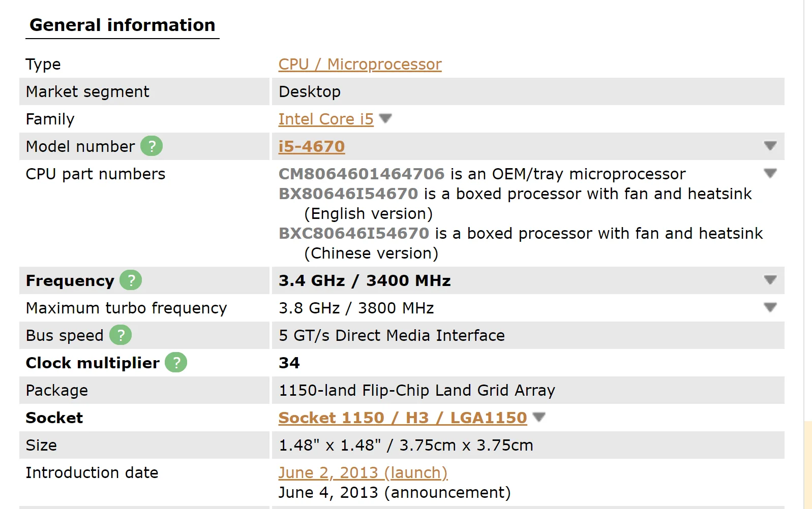Open the Socket 1150 dropdown arrow
Viewport: 812px width, 509px height.
coord(539,417)
